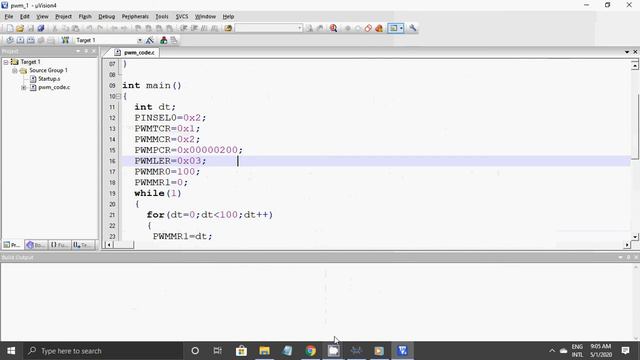Click the Indent selection icon

click(184, 28)
